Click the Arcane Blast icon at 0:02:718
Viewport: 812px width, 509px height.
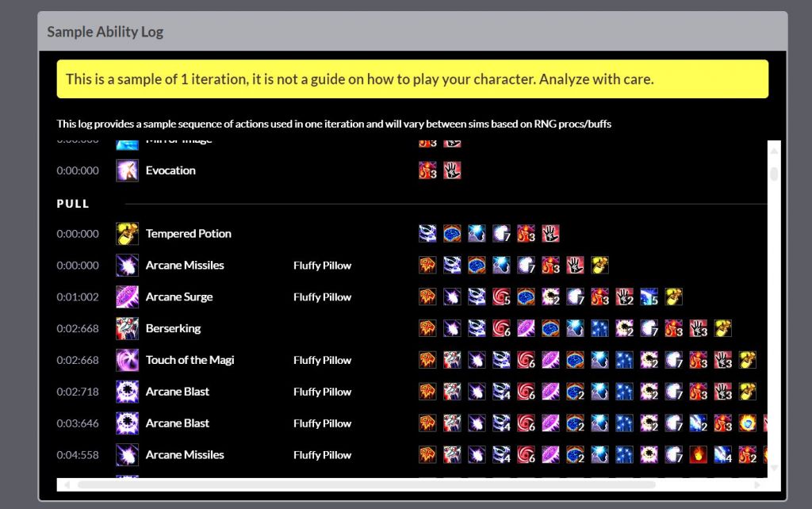pos(127,392)
